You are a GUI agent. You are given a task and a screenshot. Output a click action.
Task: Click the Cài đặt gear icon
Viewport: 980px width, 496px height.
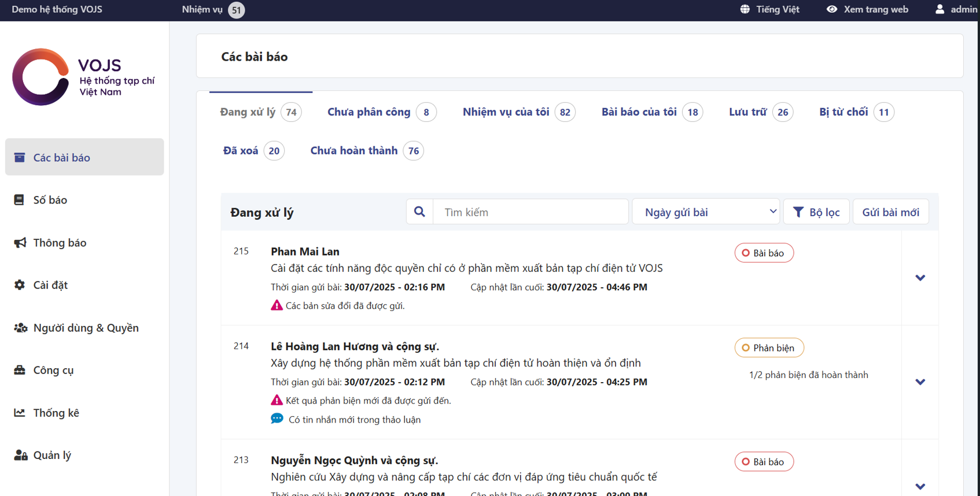[x=20, y=285]
